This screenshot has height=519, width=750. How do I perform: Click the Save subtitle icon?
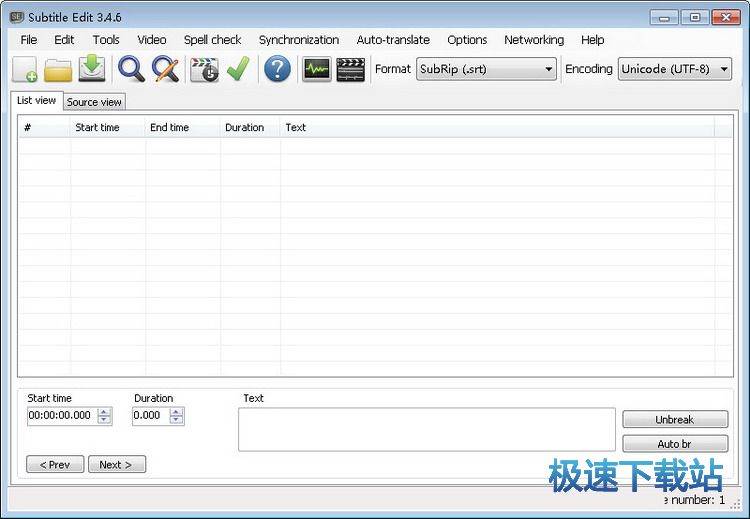(92, 69)
